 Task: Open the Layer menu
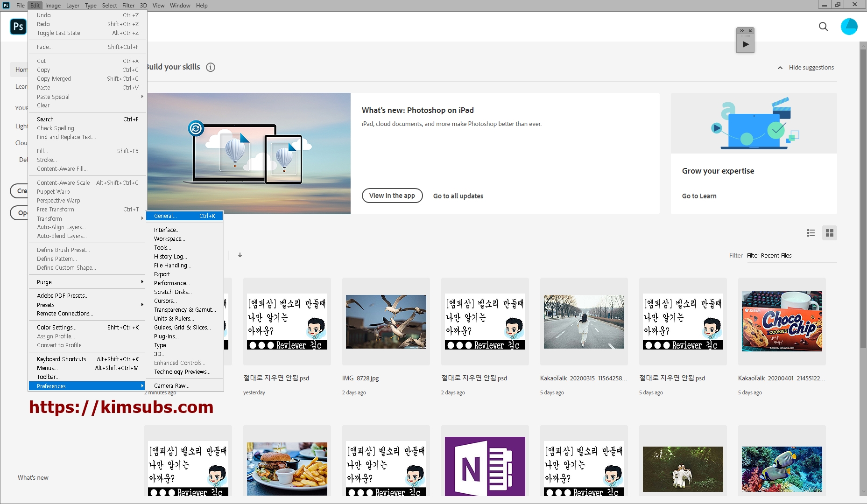[73, 5]
